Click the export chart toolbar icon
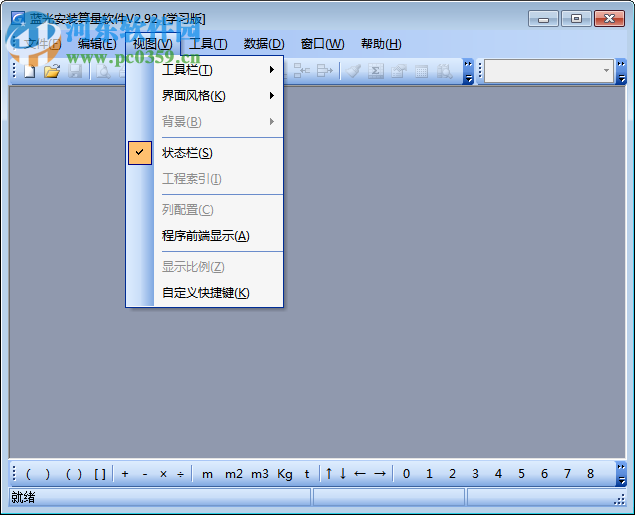The height and width of the screenshot is (515, 635). coord(399,72)
